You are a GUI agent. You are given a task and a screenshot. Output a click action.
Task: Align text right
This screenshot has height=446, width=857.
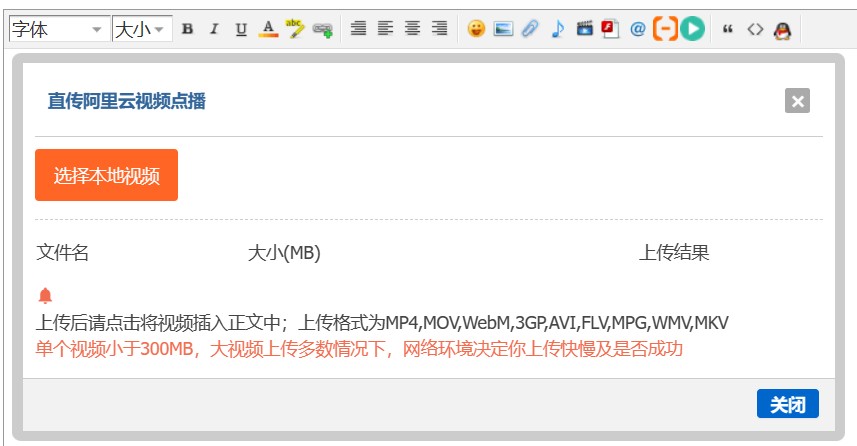tap(439, 28)
